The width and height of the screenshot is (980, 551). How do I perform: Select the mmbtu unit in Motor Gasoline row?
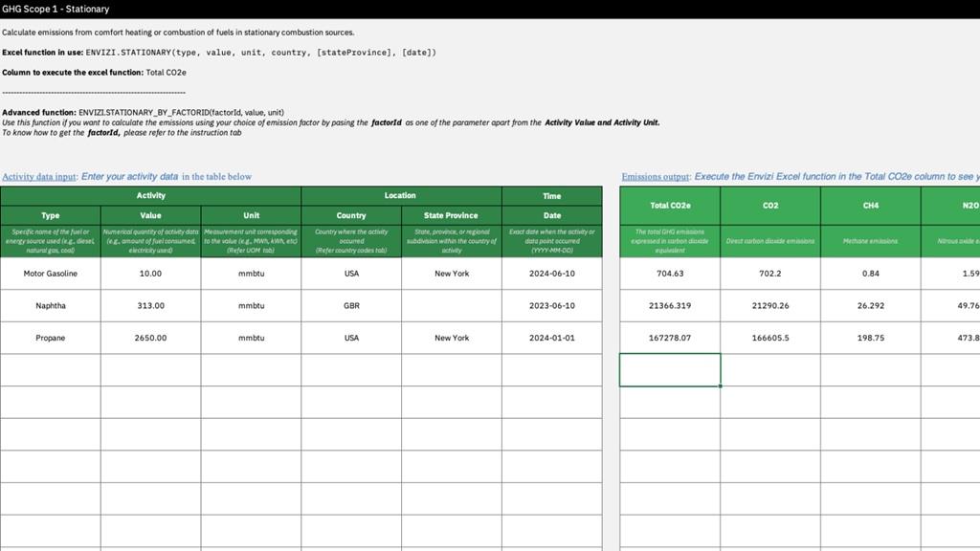pos(252,274)
